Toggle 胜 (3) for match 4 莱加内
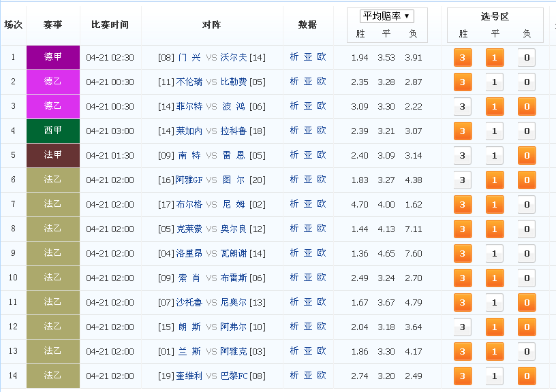The image size is (556, 392). (x=463, y=131)
